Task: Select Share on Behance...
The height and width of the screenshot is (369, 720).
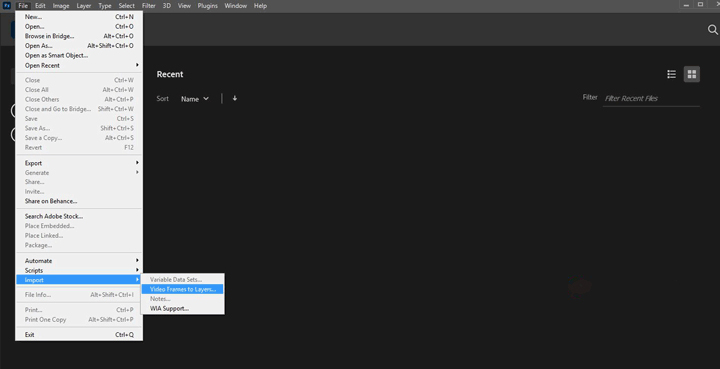Action: tap(79, 201)
